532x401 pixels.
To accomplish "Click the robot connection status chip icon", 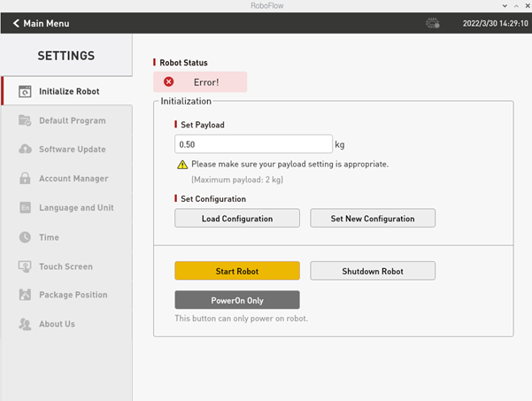I will tap(432, 23).
